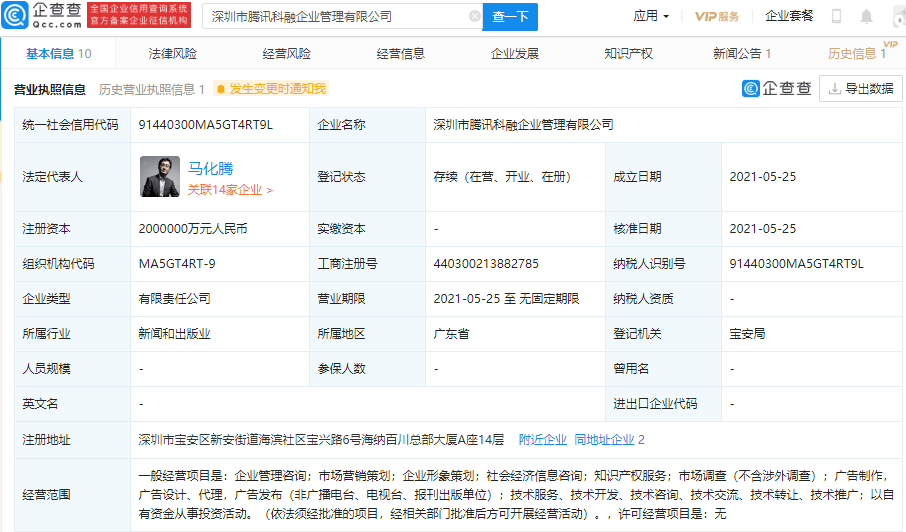Click 发生变更时通知我 alert button
Viewport: 906px width, 532px height.
point(270,89)
